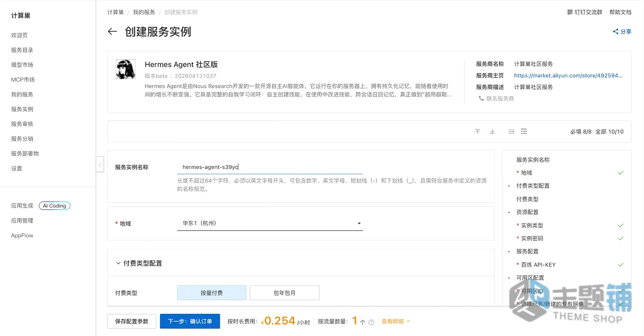Jump to 可用区ID in the right outline

pyautogui.click(x=532, y=291)
